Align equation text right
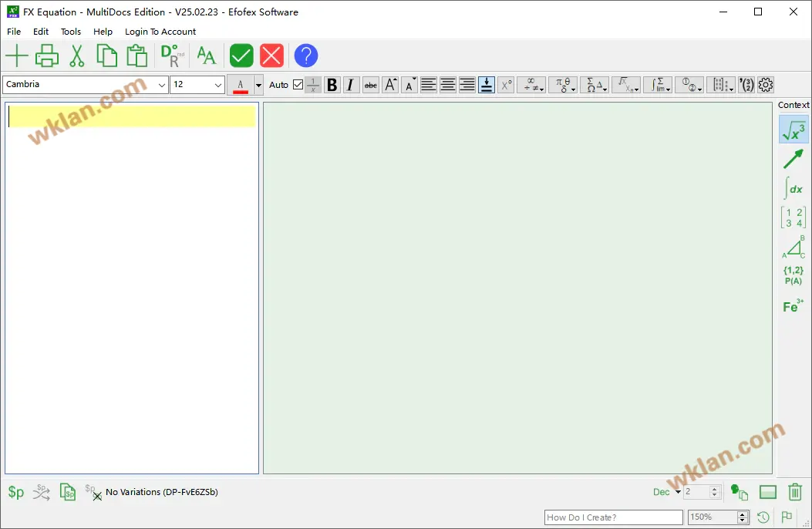This screenshot has height=529, width=812. pyautogui.click(x=467, y=85)
